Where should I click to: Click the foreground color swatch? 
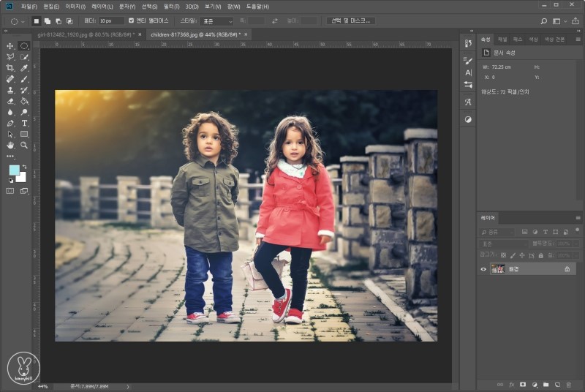click(x=14, y=170)
